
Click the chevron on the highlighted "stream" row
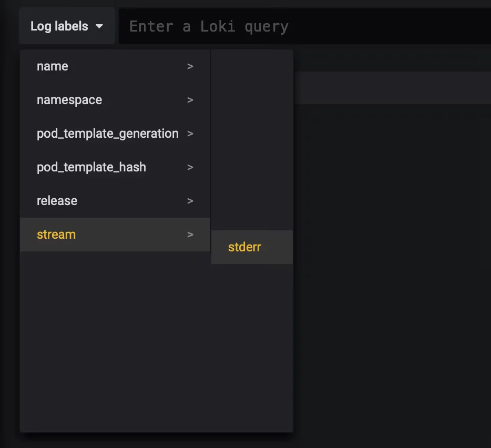coord(190,235)
